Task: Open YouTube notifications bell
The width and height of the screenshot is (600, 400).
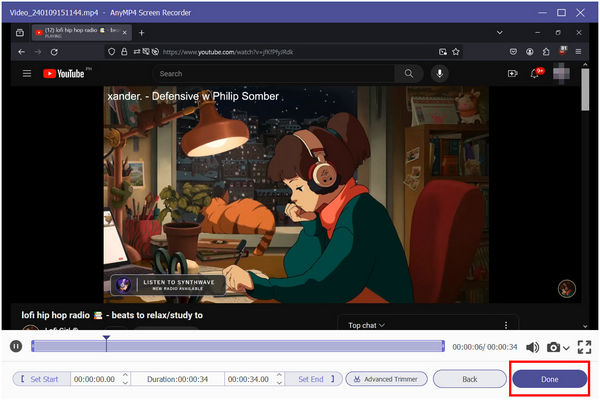Action: (536, 73)
